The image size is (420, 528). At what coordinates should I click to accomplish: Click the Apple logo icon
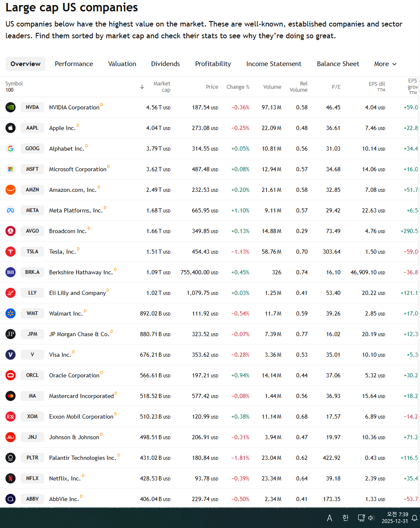(11, 128)
